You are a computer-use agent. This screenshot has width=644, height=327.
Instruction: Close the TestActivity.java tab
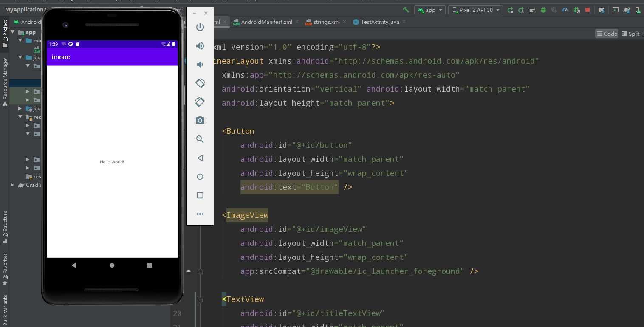(x=404, y=22)
